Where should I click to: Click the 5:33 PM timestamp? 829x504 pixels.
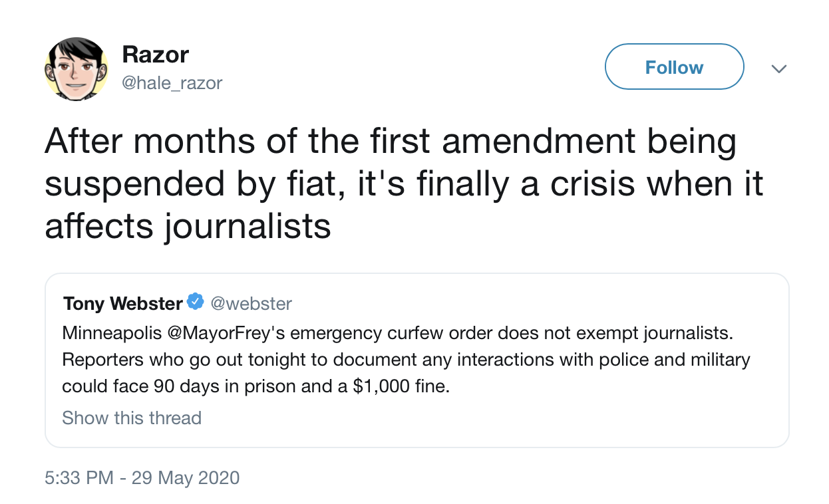(x=79, y=477)
